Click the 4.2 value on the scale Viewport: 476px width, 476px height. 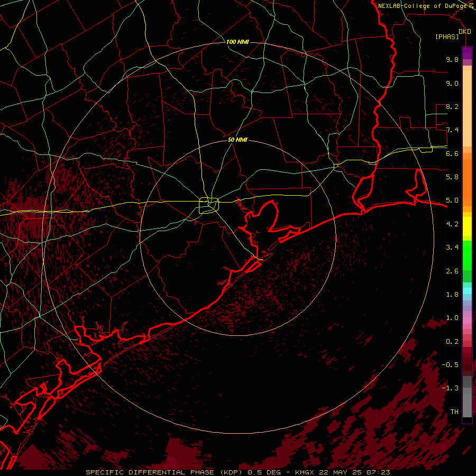point(452,224)
